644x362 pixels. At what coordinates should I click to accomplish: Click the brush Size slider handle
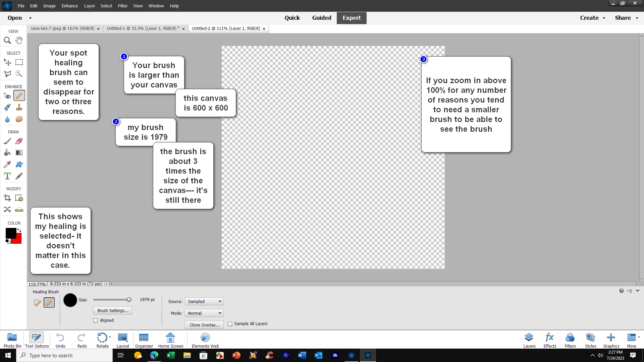coord(129,300)
